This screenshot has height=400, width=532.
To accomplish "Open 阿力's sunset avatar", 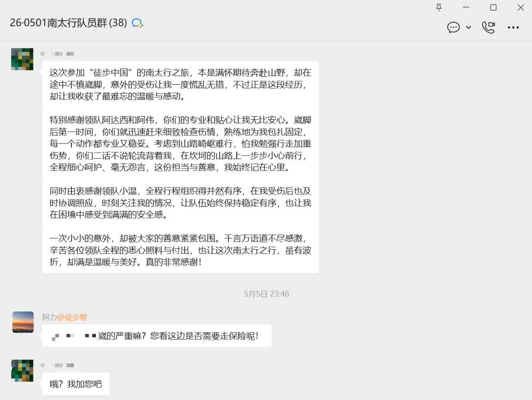I will 23,322.
